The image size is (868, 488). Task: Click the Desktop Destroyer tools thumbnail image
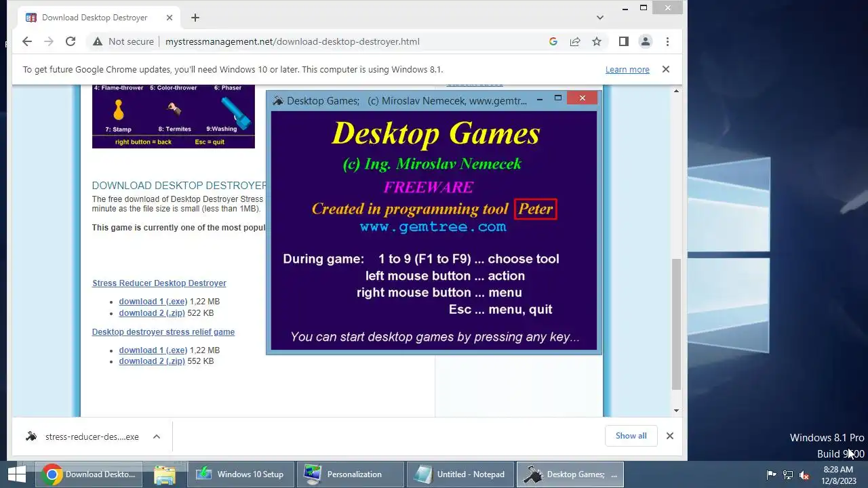pyautogui.click(x=174, y=116)
